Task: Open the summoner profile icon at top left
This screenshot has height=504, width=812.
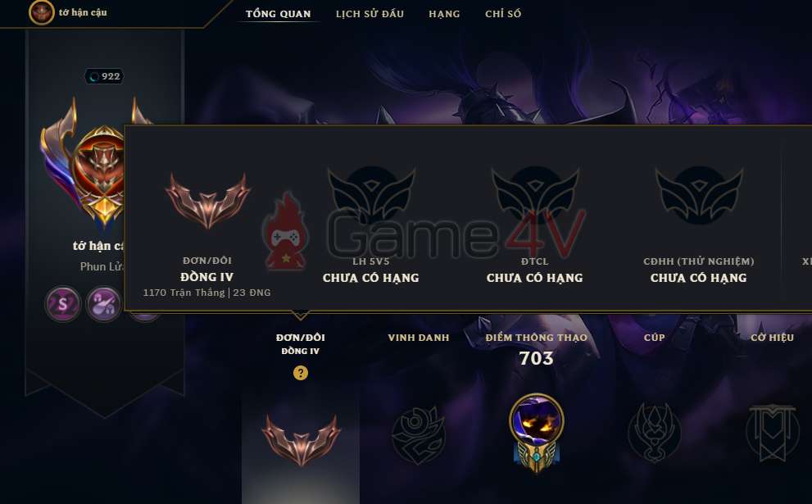Action: 42,12
